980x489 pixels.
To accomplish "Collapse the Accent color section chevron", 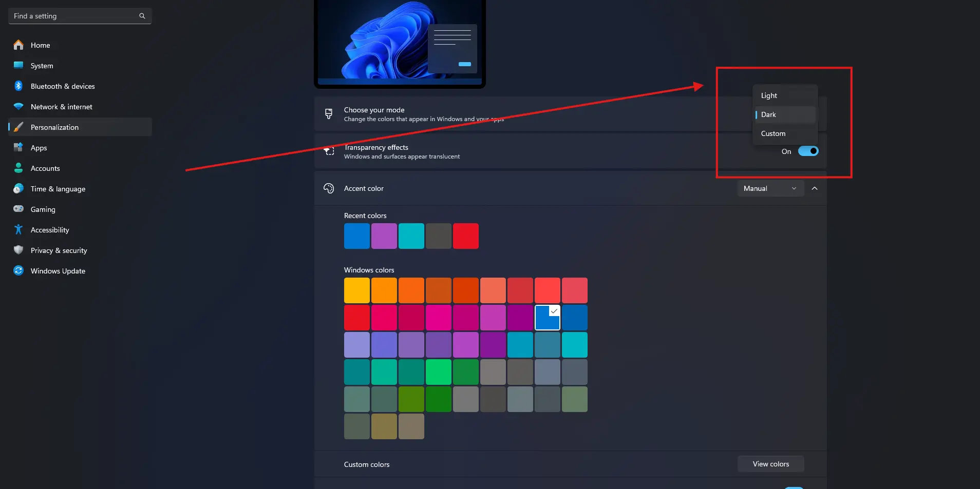I will [x=815, y=188].
